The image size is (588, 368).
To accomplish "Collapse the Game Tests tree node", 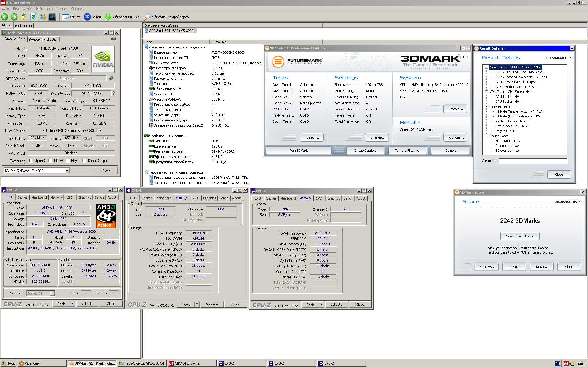I will (486, 67).
